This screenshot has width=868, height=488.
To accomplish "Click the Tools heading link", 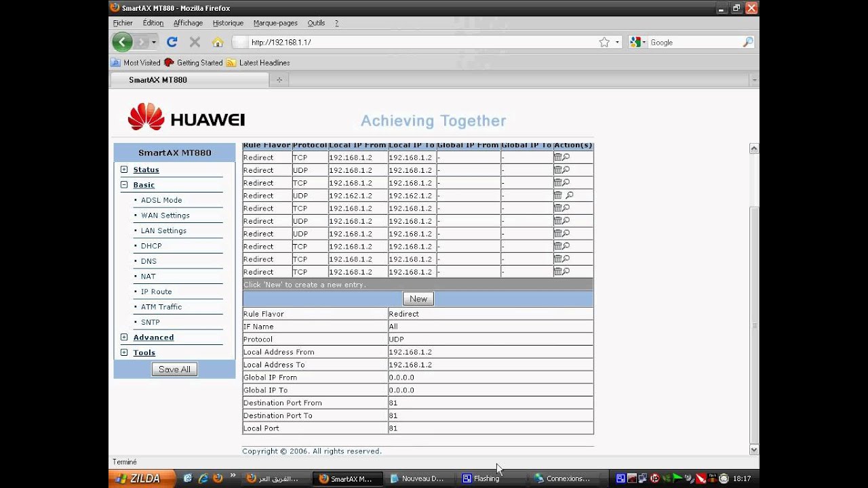I will click(x=144, y=352).
